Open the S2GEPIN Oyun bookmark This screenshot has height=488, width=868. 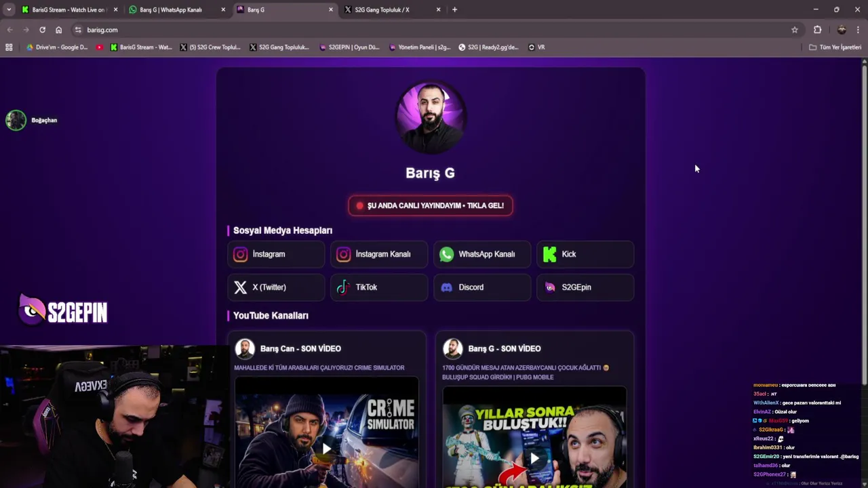point(349,47)
